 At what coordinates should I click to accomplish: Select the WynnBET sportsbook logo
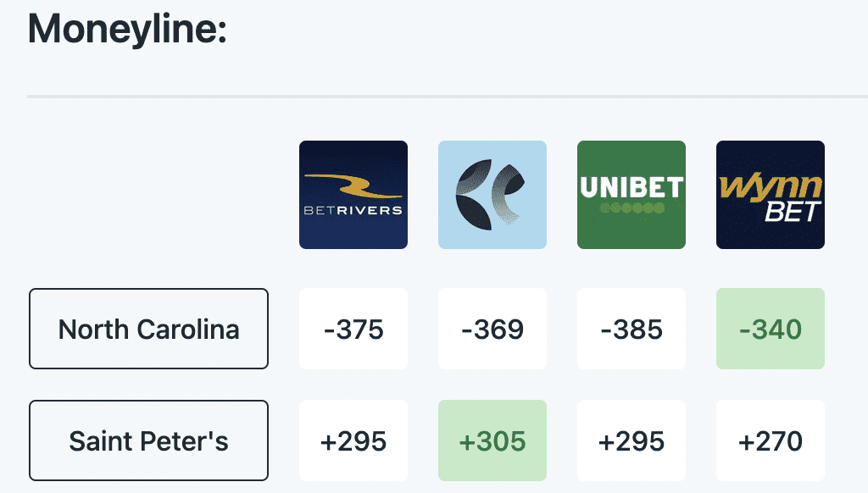pyautogui.click(x=770, y=195)
